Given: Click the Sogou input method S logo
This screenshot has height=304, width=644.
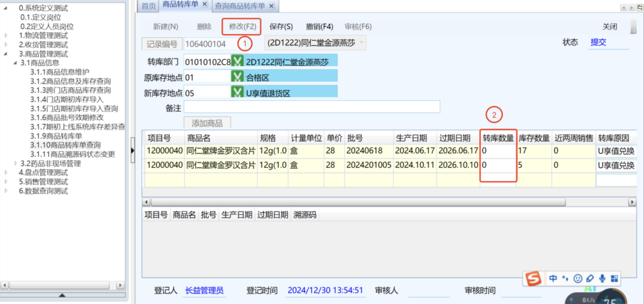Looking at the screenshot, I should click(534, 279).
